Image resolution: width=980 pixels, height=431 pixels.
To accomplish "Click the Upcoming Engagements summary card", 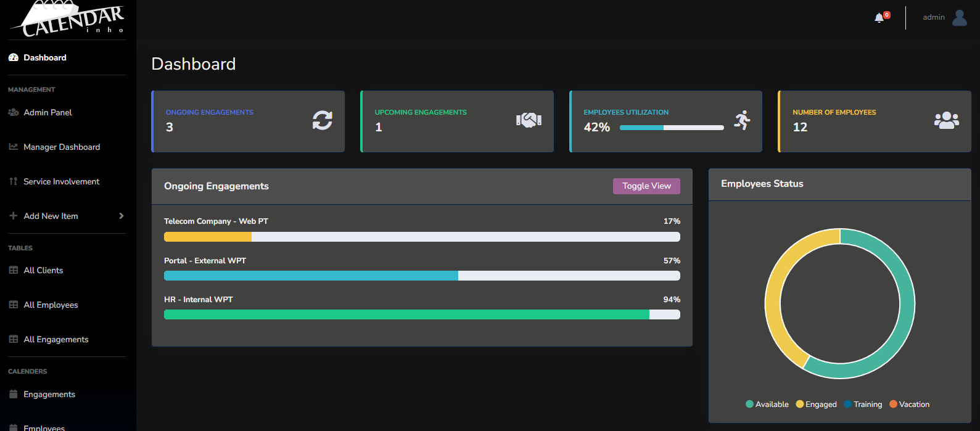I will tap(457, 121).
